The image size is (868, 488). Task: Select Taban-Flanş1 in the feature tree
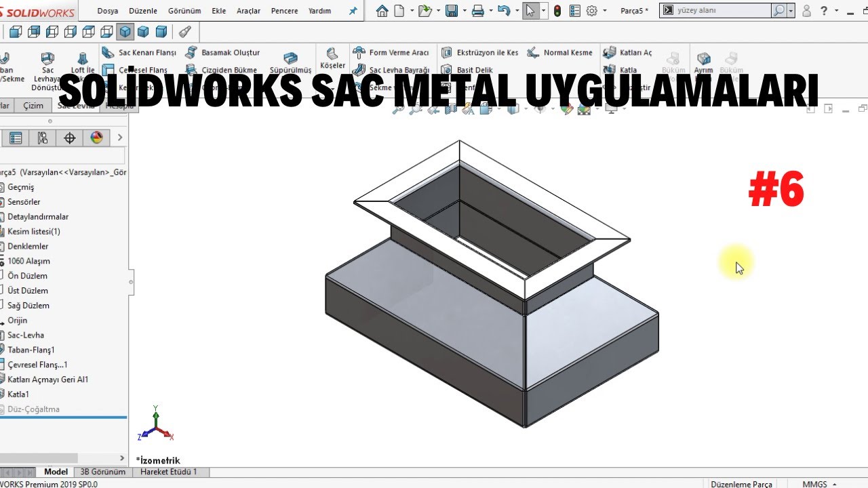pos(31,350)
